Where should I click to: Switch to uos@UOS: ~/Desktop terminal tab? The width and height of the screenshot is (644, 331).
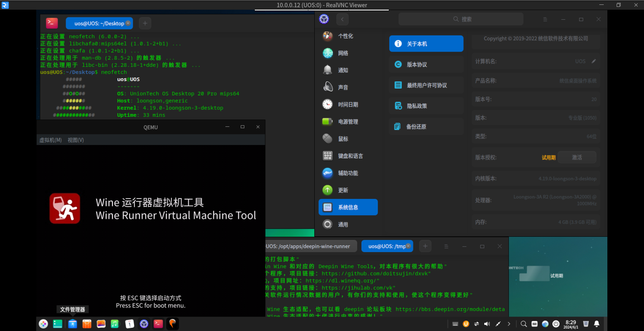click(x=99, y=23)
